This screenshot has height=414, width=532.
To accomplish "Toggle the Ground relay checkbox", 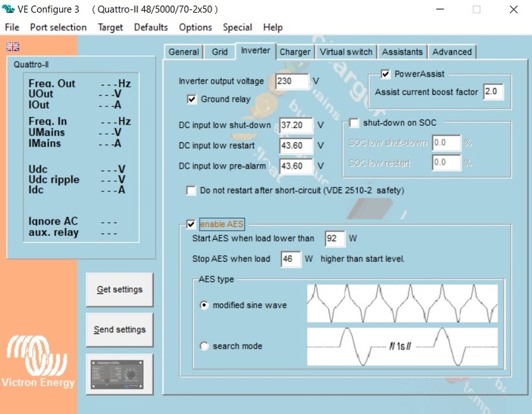I will [192, 99].
